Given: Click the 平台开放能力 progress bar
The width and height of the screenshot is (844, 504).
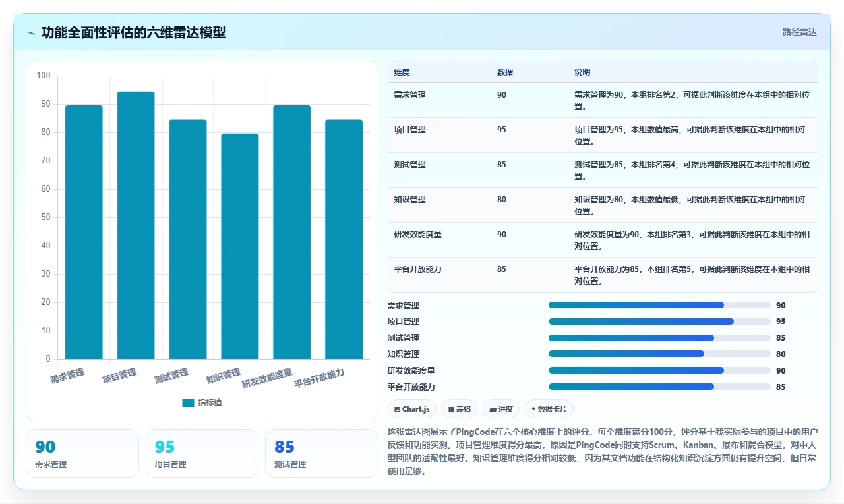Looking at the screenshot, I should click(659, 387).
